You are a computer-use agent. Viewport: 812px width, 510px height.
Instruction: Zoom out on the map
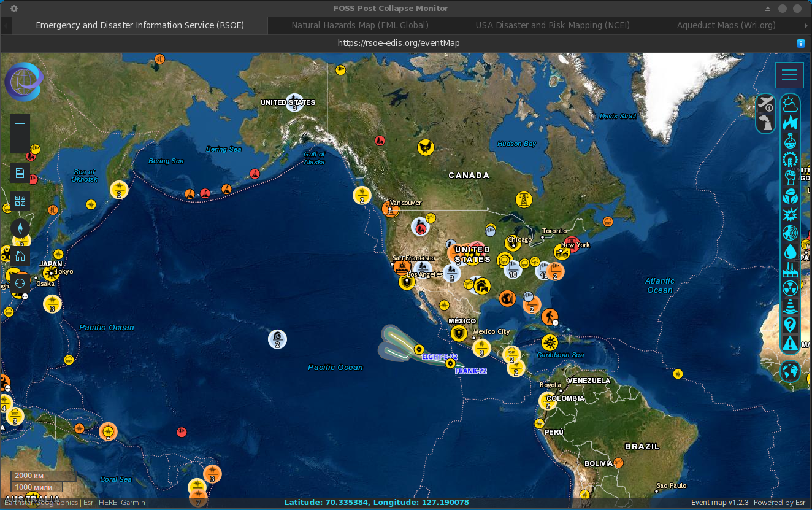[20, 144]
